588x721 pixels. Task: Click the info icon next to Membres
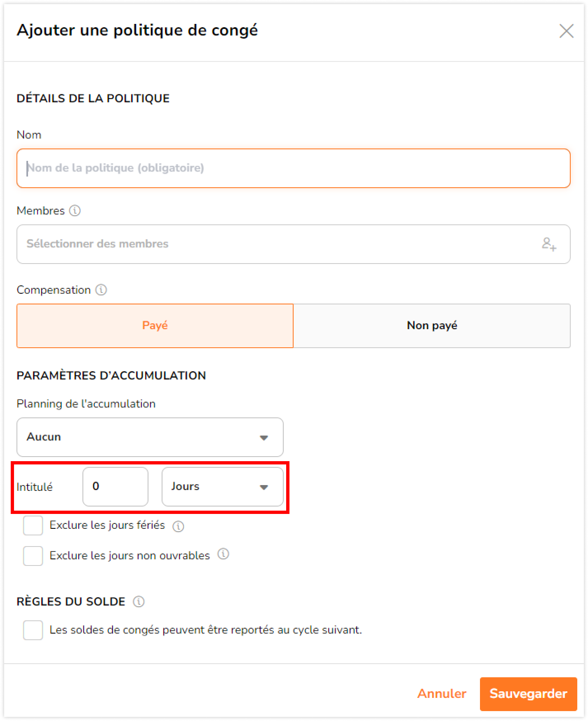[75, 211]
